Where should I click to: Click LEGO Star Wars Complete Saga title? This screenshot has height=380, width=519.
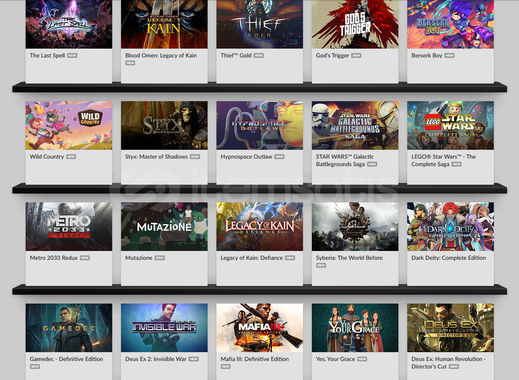pos(443,160)
